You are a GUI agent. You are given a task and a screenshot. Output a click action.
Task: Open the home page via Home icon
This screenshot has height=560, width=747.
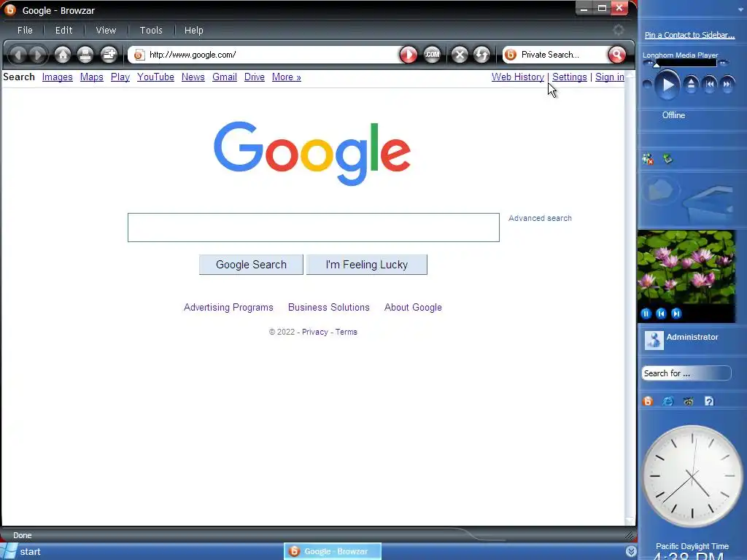63,55
